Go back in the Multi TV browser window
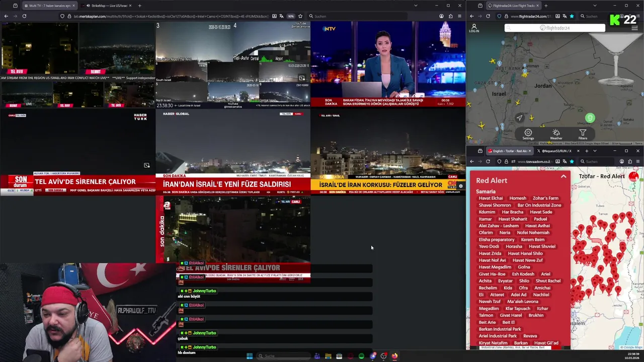The height and width of the screenshot is (362, 644). pos(6,16)
